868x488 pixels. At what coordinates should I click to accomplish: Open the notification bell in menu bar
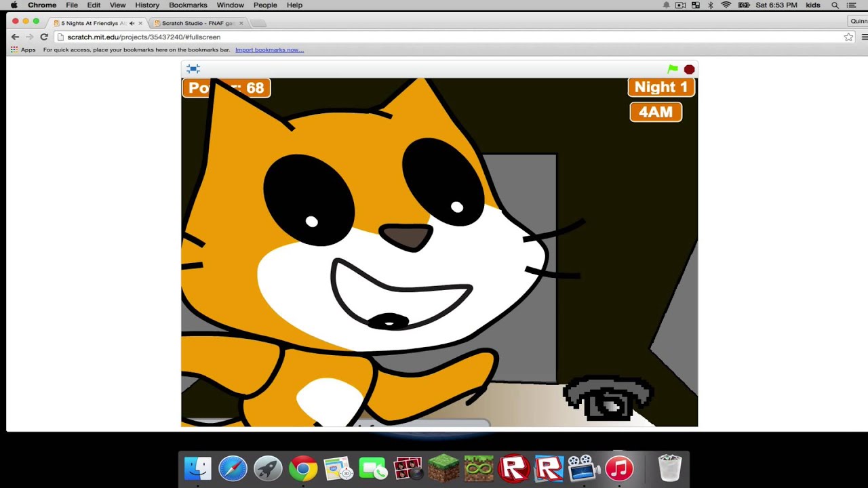point(666,5)
